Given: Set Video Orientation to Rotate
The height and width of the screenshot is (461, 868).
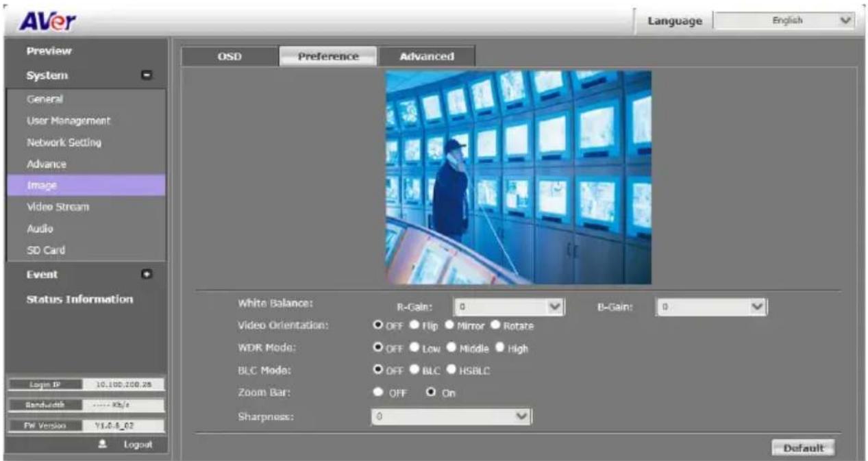Looking at the screenshot, I should [x=495, y=325].
